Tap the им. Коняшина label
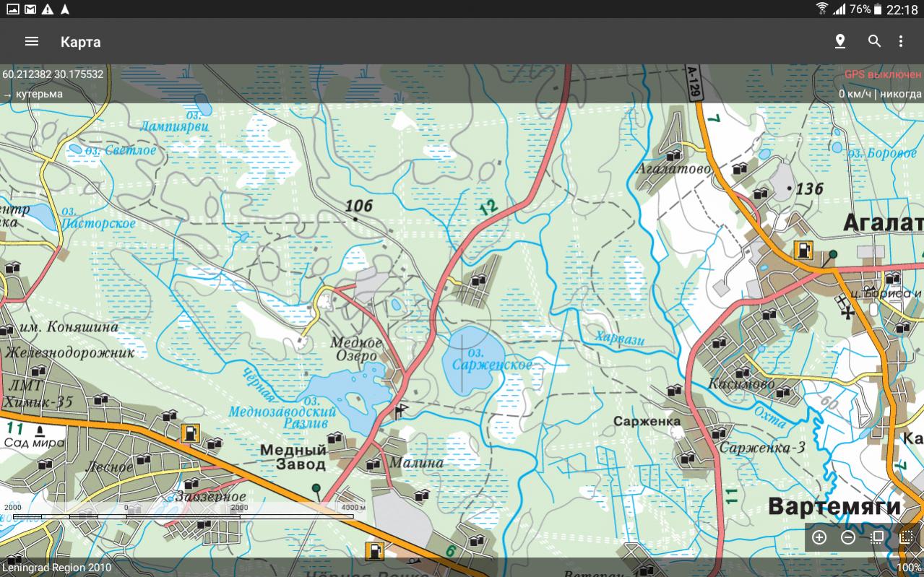 point(69,326)
